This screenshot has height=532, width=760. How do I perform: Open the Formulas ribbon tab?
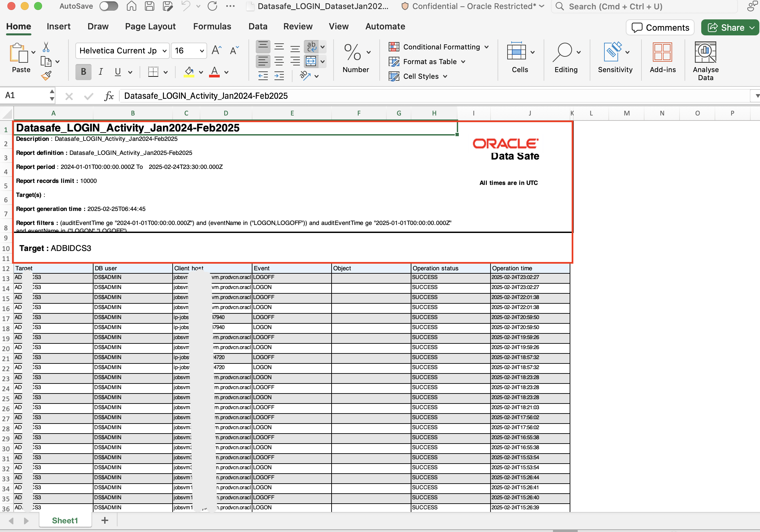point(212,26)
